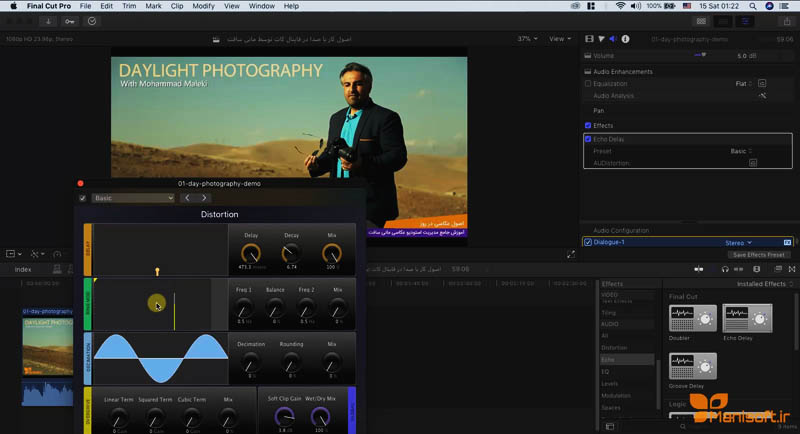Click the Volume slider handle
The image size is (800, 434).
[703, 55]
